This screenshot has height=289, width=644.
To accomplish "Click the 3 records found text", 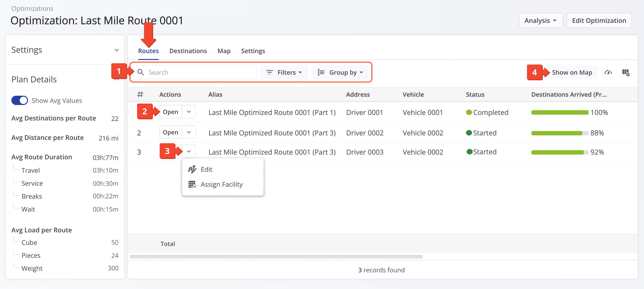I will click(x=381, y=270).
